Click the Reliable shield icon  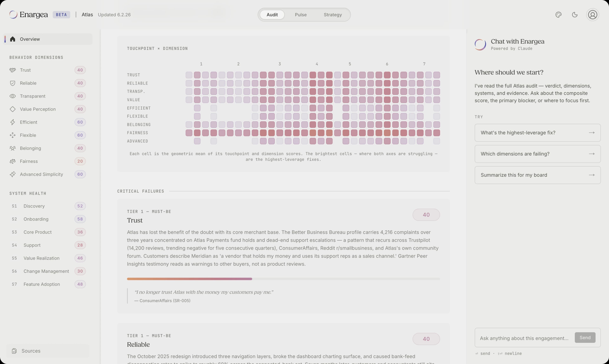click(x=13, y=83)
